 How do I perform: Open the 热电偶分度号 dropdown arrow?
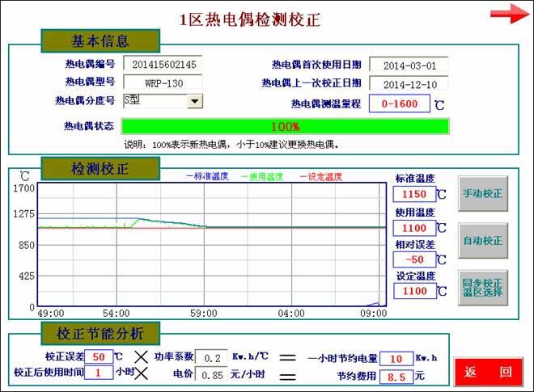194,102
